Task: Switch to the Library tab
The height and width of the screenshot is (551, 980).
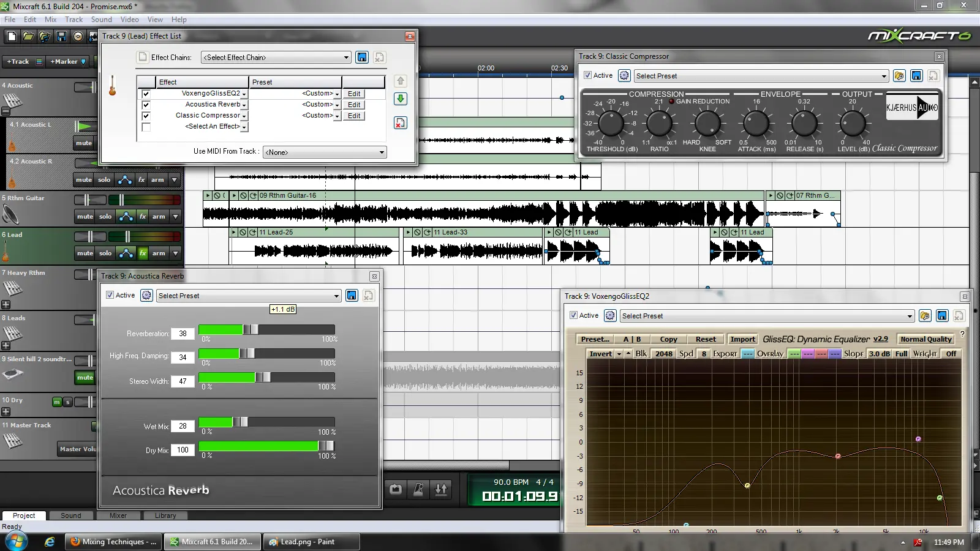Action: coord(165,515)
